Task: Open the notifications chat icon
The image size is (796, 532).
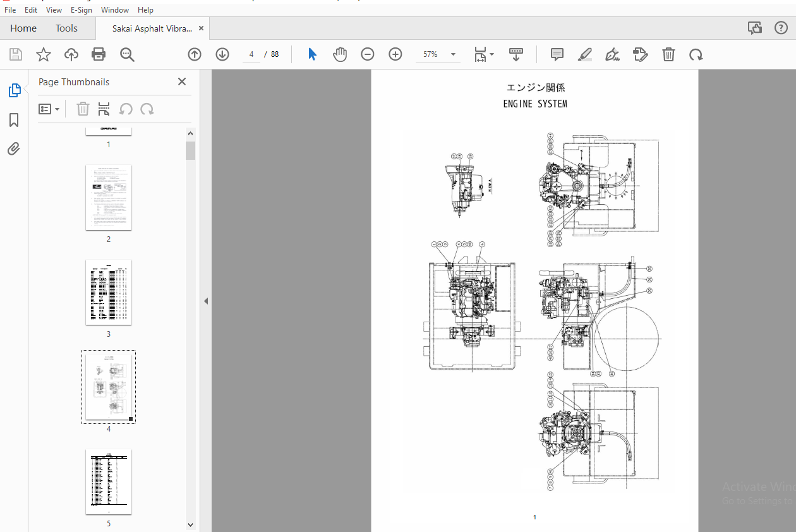Action: tap(754, 28)
